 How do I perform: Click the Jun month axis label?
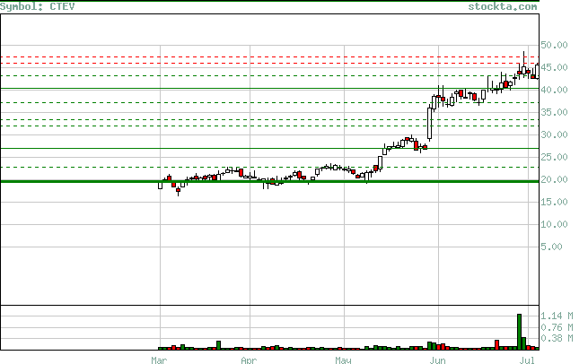pos(437,360)
